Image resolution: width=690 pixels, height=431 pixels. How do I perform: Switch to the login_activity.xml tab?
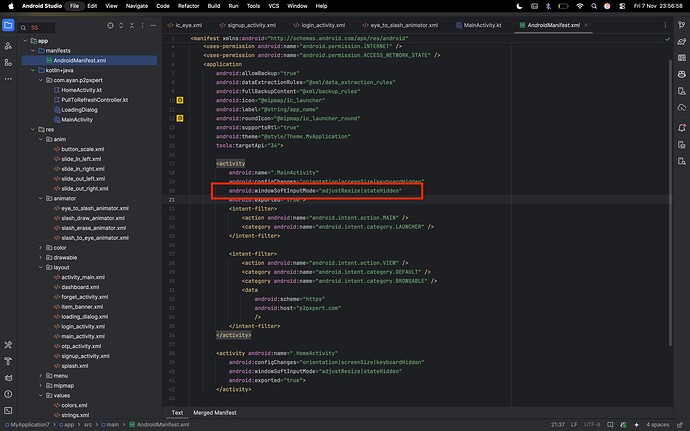pyautogui.click(x=319, y=25)
